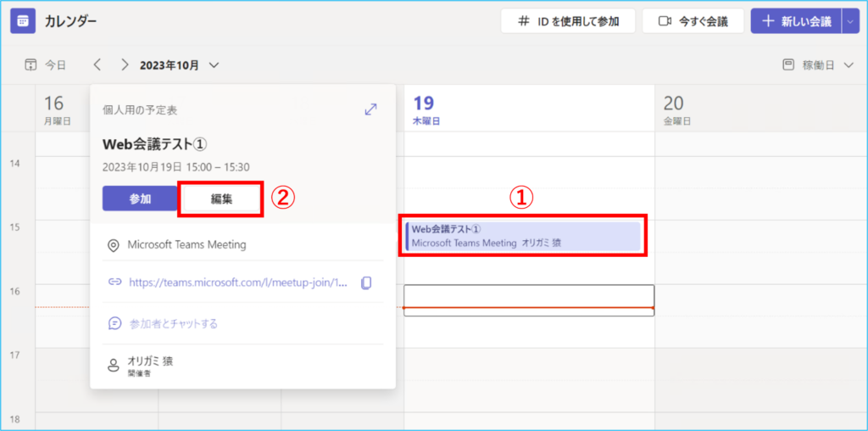Open the teams.microsoft.com meetup-join link
Image resolution: width=868 pixels, height=431 pixels.
tap(238, 283)
